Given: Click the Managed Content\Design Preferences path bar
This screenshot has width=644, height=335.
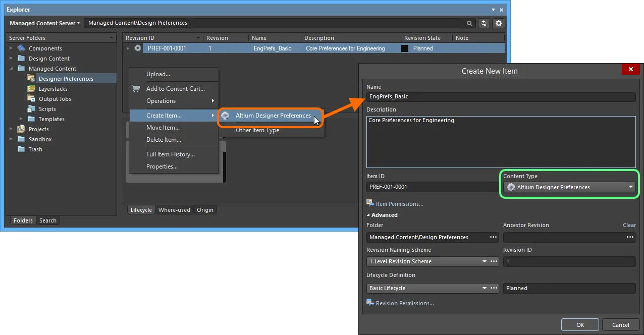Looking at the screenshot, I should 280,23.
